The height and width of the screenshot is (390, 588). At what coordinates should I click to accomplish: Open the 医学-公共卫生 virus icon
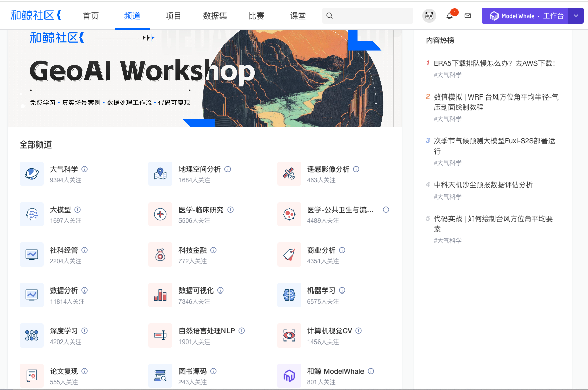(289, 214)
